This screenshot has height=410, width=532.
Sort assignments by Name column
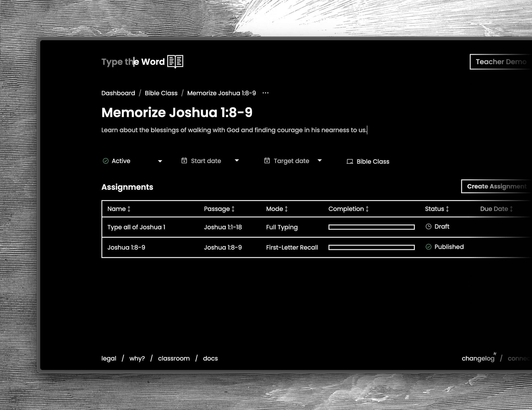coord(119,209)
